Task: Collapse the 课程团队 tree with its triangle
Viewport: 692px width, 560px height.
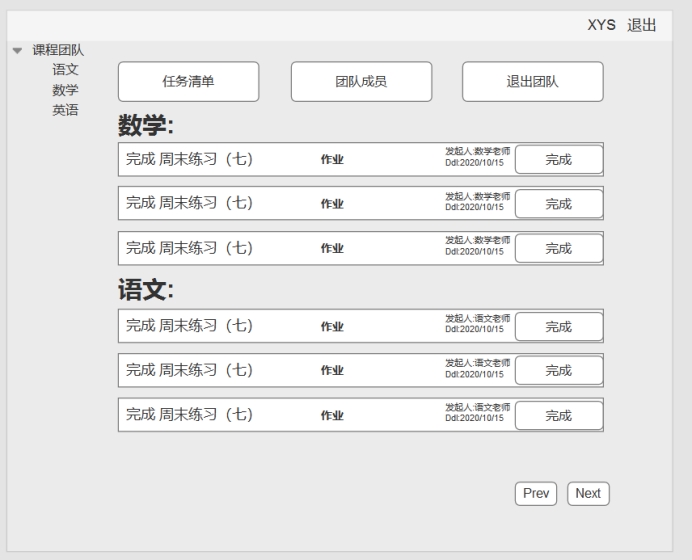Action: pos(17,51)
